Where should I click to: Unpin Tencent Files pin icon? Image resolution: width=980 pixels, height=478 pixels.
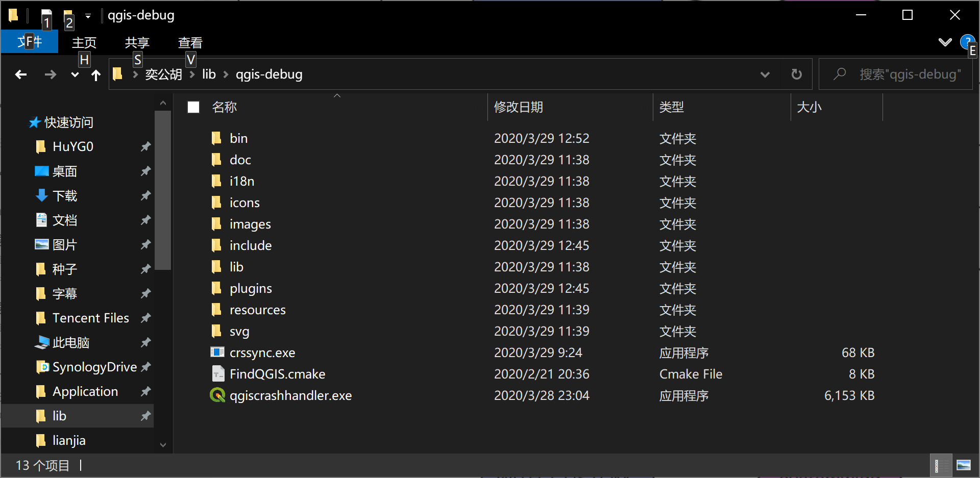145,318
